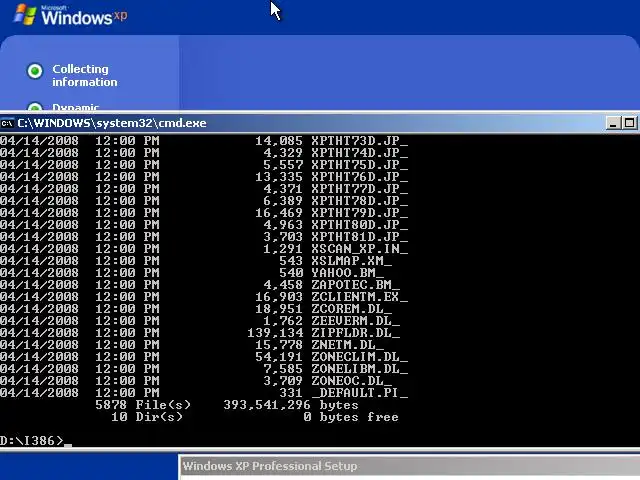Select the Dynamic step indicator
This screenshot has width=640, height=480.
click(35, 107)
